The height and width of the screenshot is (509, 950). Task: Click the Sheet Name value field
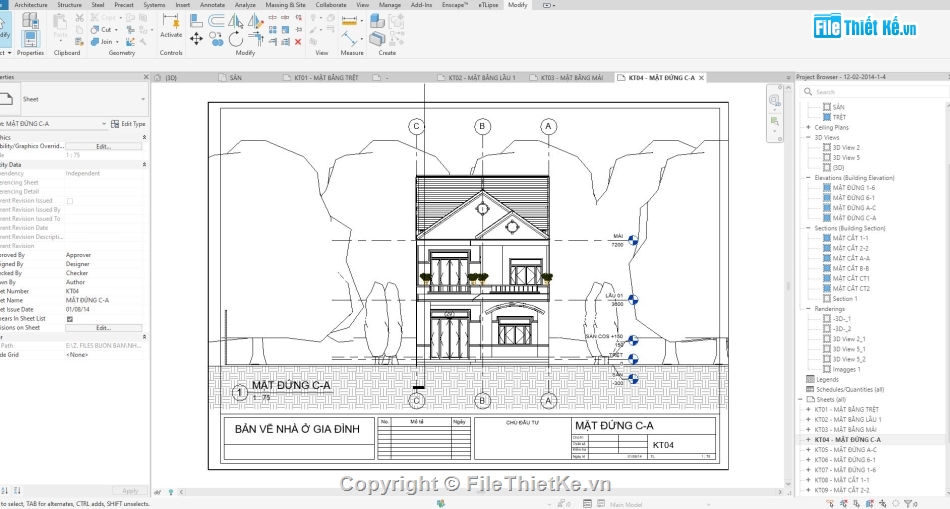tap(104, 301)
